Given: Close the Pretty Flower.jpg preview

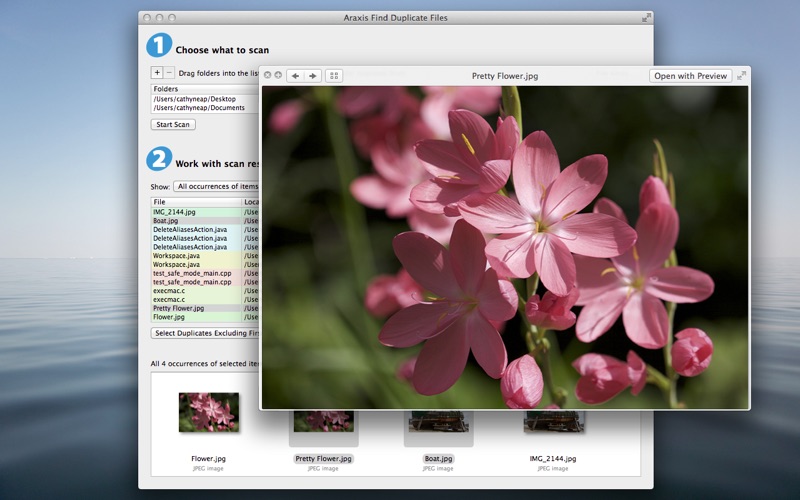Looking at the screenshot, I should [267, 76].
